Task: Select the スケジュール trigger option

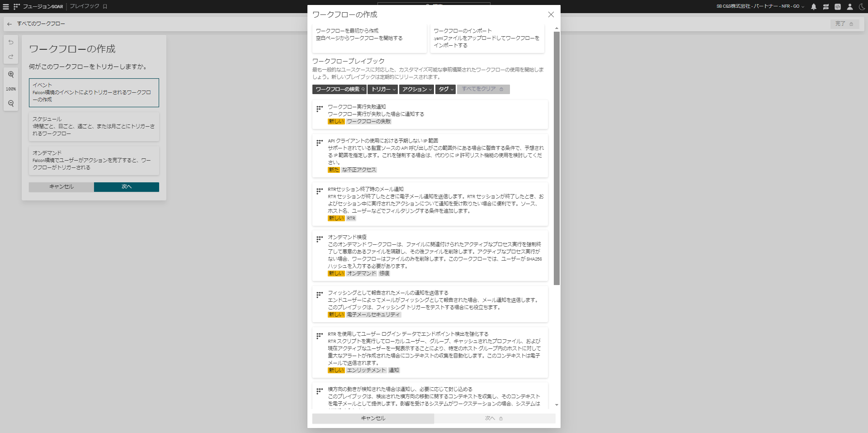Action: point(94,126)
